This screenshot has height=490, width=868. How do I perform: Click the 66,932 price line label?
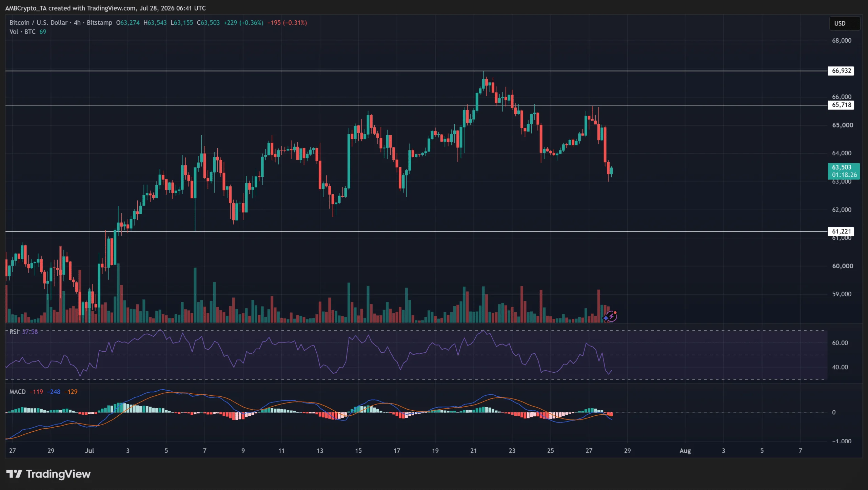tap(841, 71)
